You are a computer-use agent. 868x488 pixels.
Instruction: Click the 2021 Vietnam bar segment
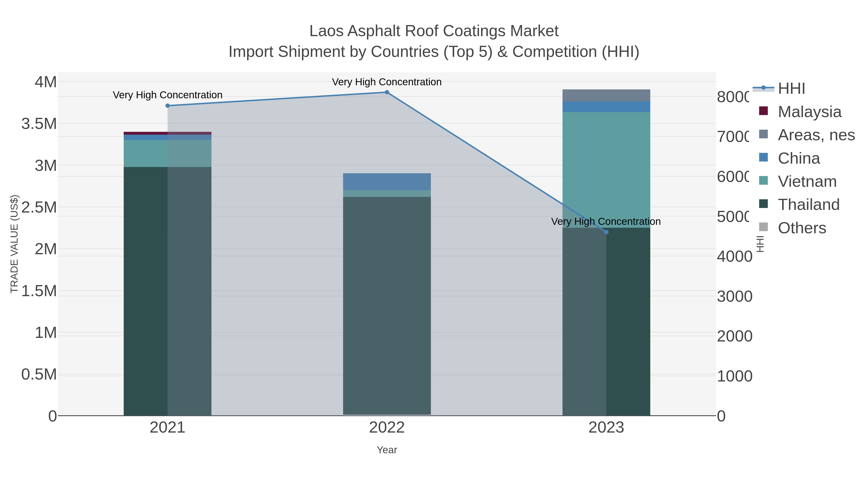168,154
